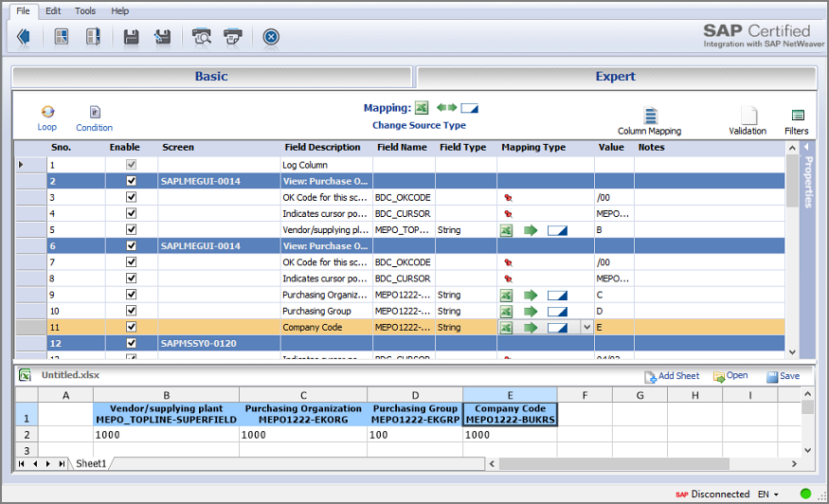
Task: Open Column Mapping
Action: click(x=650, y=121)
